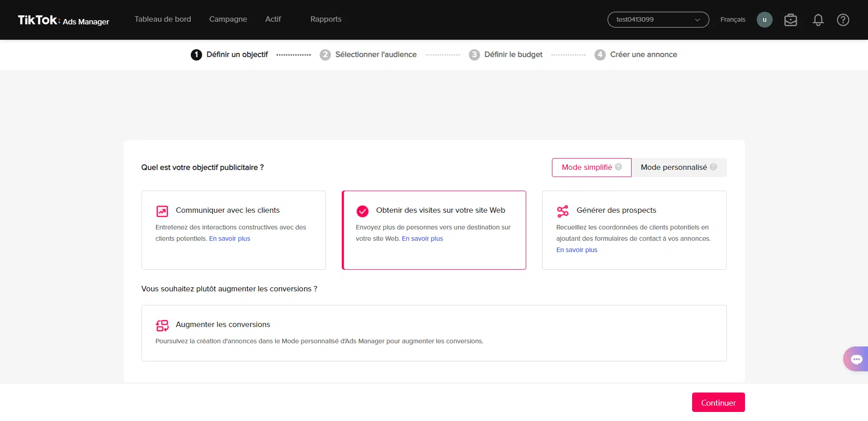This screenshot has width=868, height=421.
Task: Expand the test0413099 account dropdown
Action: click(x=658, y=20)
